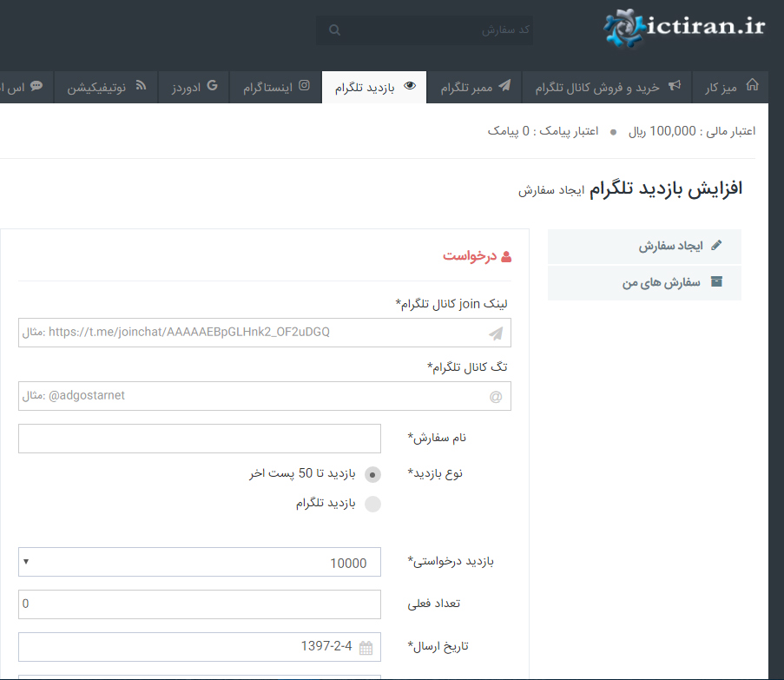Click the Telegram join link input field
Screen dimensions: 784x680
(265, 333)
